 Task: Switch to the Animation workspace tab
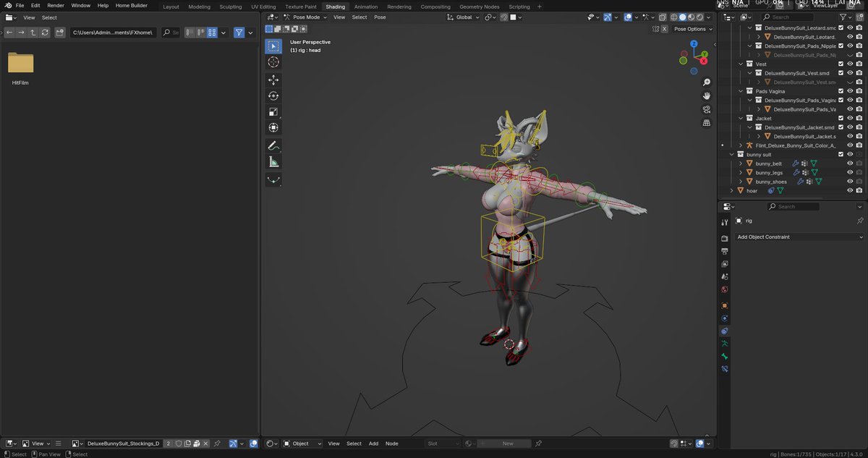click(366, 7)
